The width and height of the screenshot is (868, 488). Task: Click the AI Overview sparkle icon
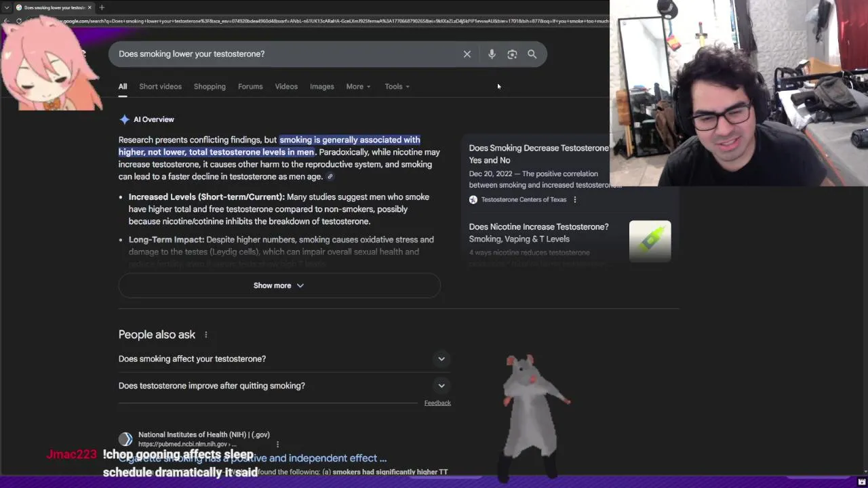tap(124, 119)
